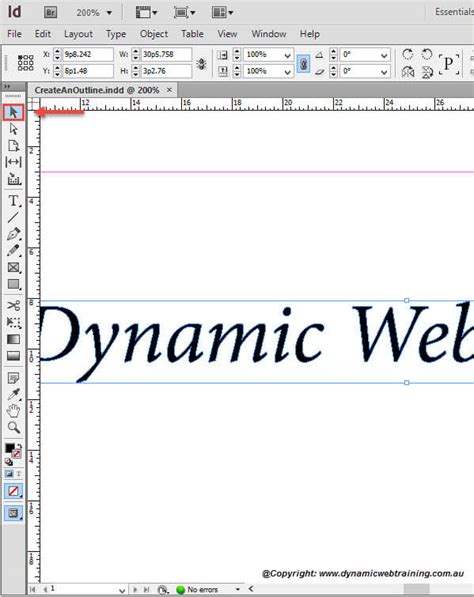Toggle formatting affects container button
This screenshot has width=474, height=597.
(x=9, y=474)
